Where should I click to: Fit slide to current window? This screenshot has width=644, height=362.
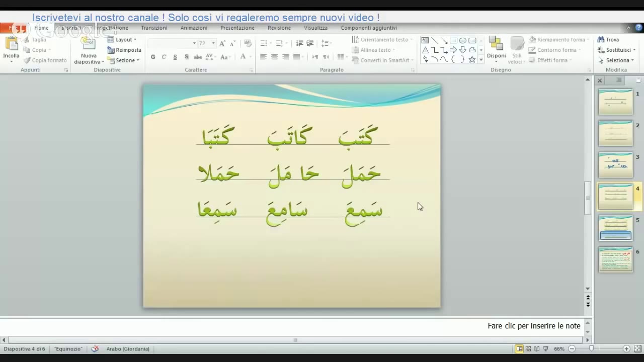coord(637,348)
